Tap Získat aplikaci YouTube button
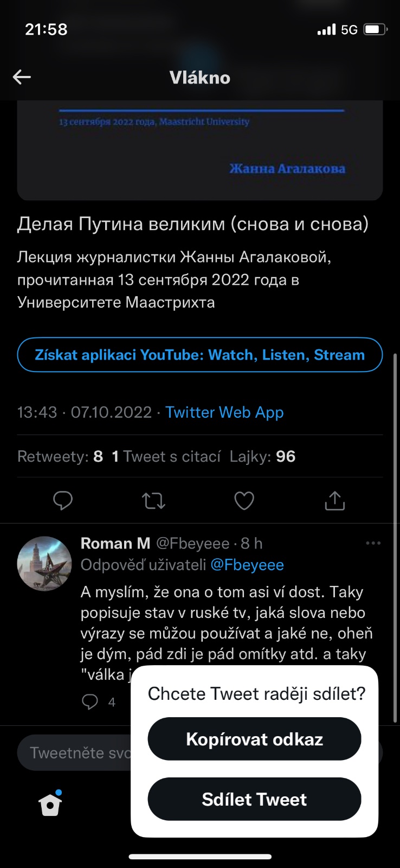Viewport: 400px width, 868px height. tap(199, 355)
